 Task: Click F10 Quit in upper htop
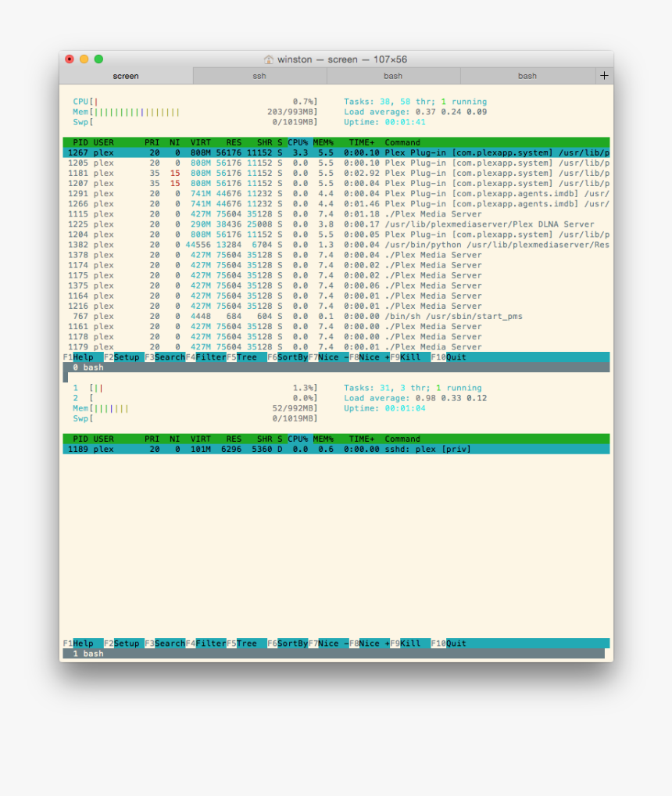click(x=449, y=357)
